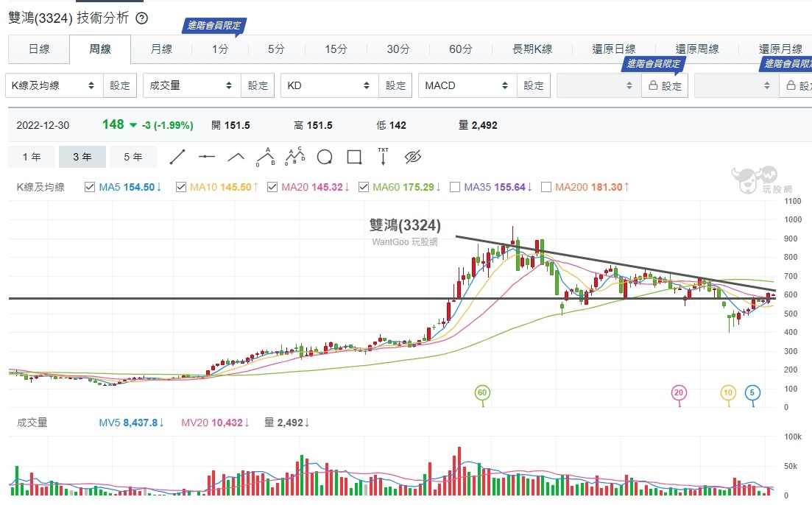Hide drawings with the crossed-eye icon
Screen dimensions: 812x505
(x=413, y=157)
